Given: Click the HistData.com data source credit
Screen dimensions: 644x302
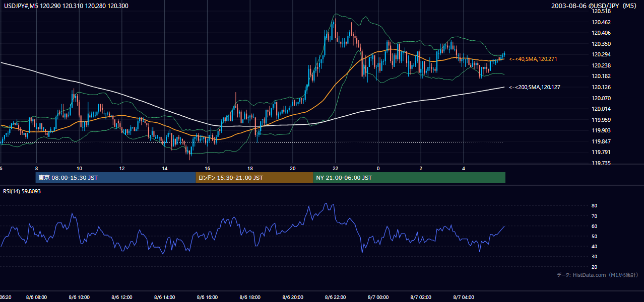Looking at the screenshot, I should click(598, 275).
